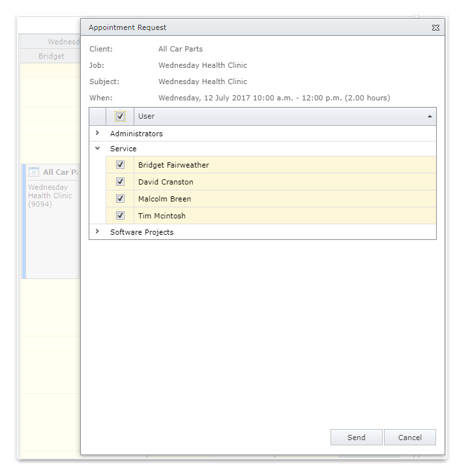Expand the Software Projects group
Image resolution: width=470 pixels, height=476 pixels.
click(97, 231)
